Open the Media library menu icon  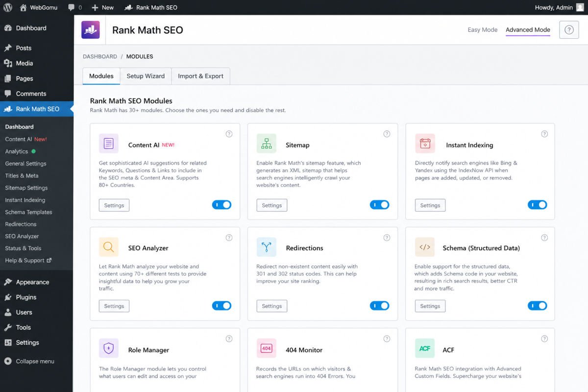pyautogui.click(x=8, y=63)
